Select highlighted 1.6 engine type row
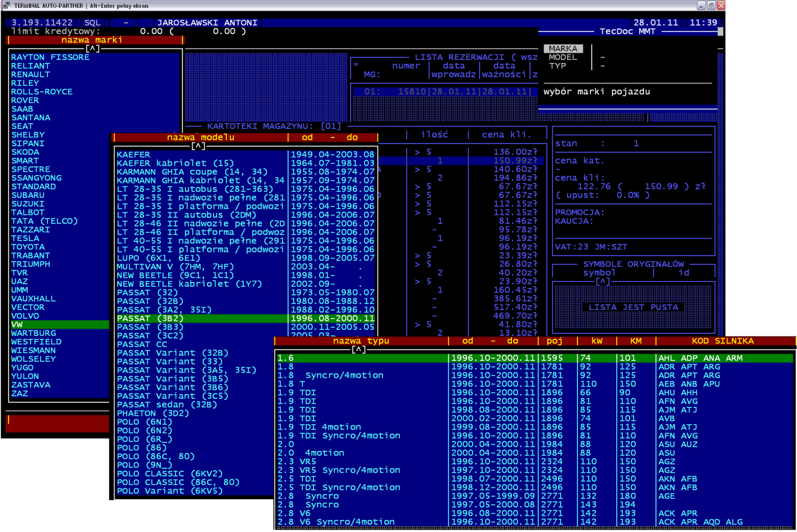The width and height of the screenshot is (797, 532). 534,358
